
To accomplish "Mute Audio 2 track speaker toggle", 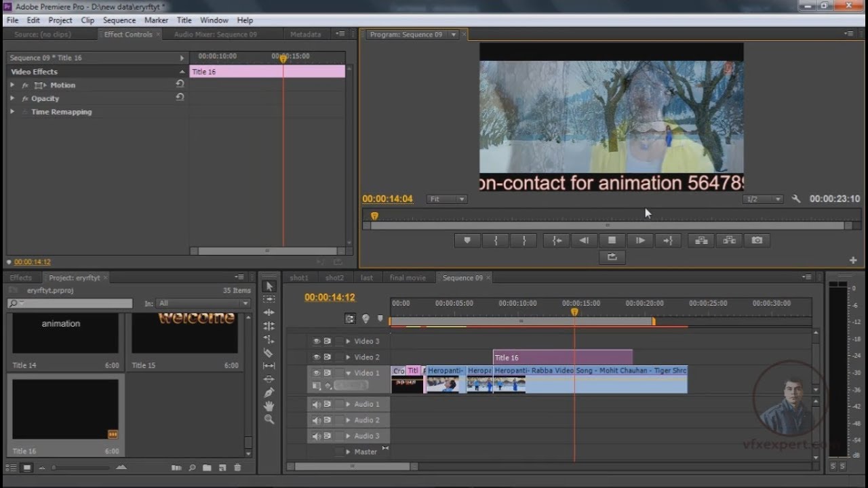I will click(x=317, y=420).
